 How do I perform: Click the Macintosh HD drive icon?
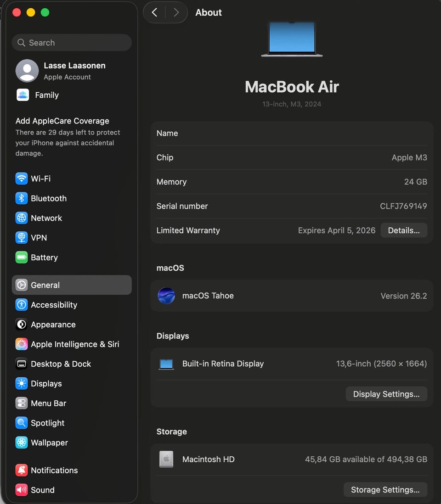166,459
